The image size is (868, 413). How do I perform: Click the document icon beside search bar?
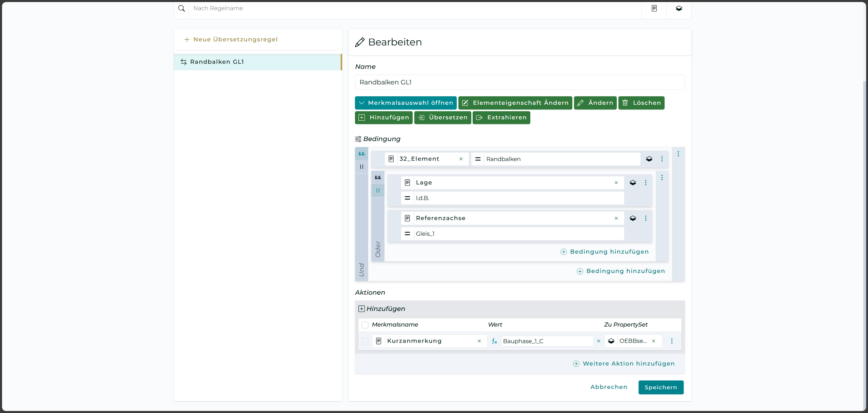pos(654,8)
